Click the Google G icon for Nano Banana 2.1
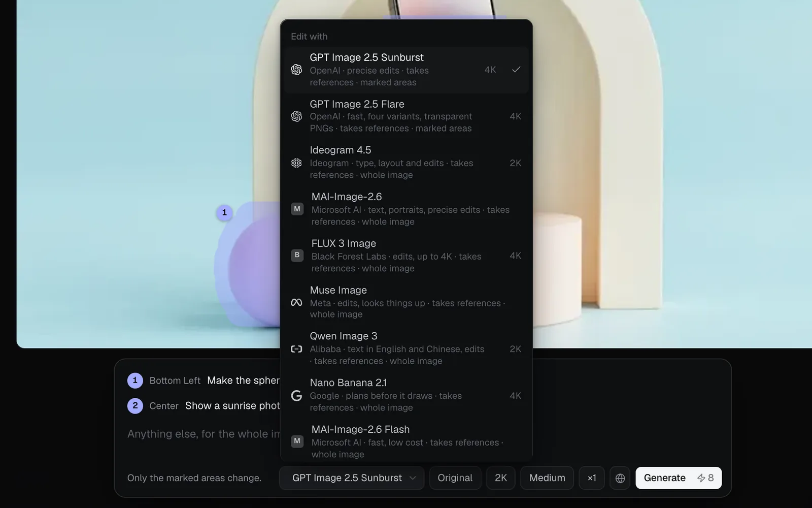The height and width of the screenshot is (508, 812). pyautogui.click(x=296, y=396)
